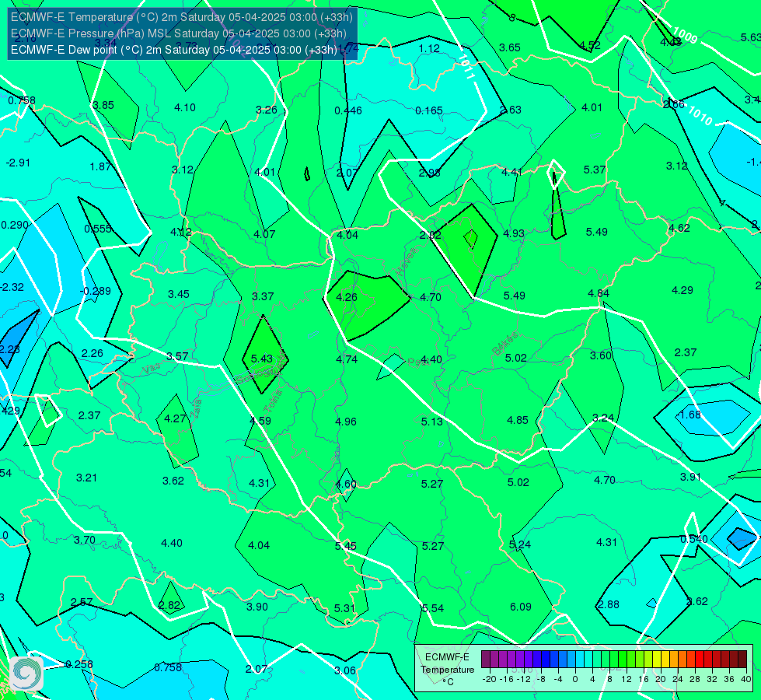This screenshot has width=761, height=700.
Task: Click the Békés county label
Action: [504, 344]
